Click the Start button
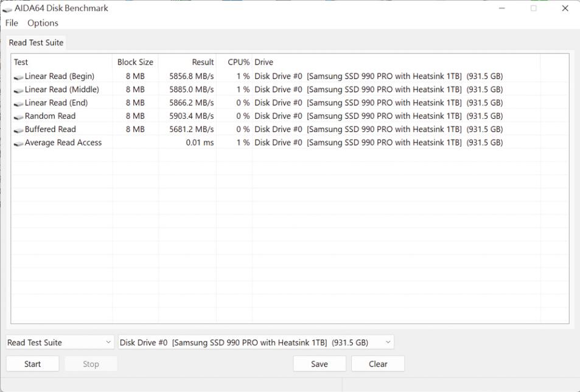Image resolution: width=580 pixels, height=392 pixels. click(32, 364)
